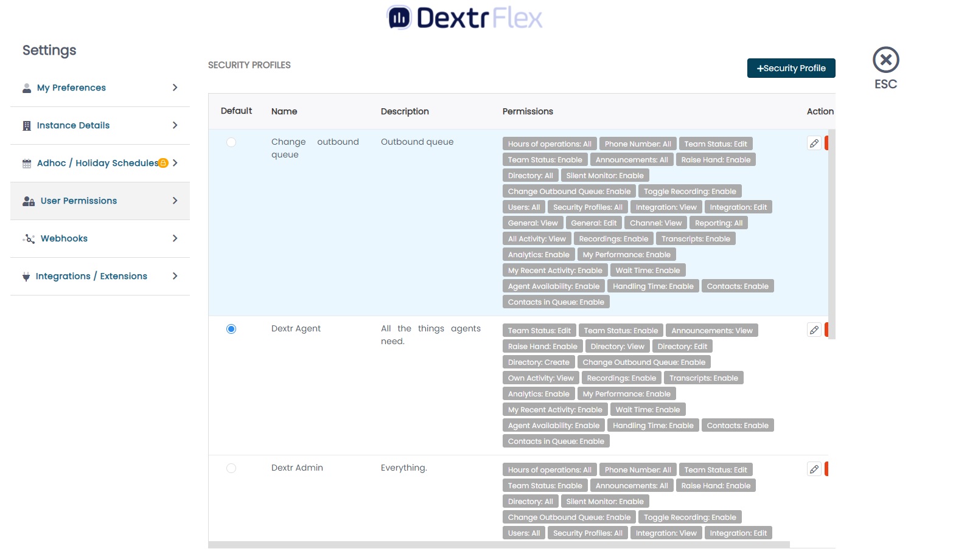Expand User Permissions chevron
Viewport: 967px width, 560px height.
(175, 201)
